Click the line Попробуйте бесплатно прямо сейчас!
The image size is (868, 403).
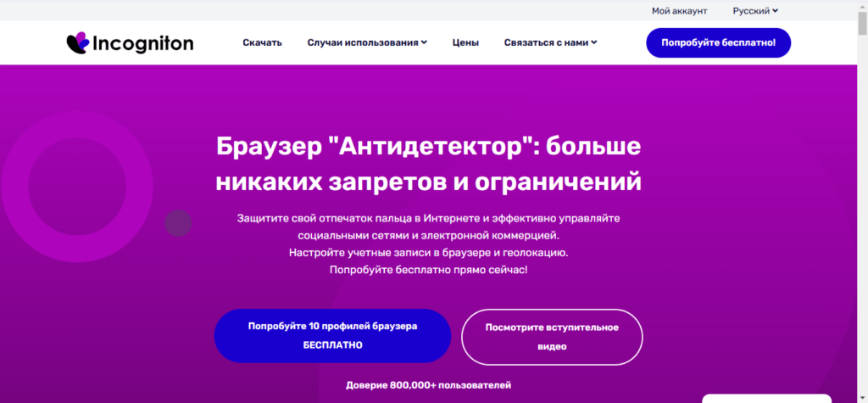[428, 271]
